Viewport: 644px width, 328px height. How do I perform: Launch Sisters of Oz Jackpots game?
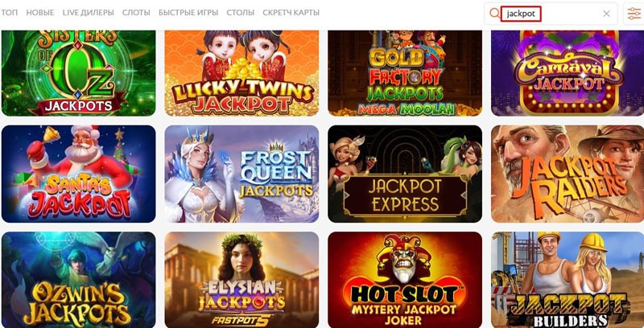78,73
